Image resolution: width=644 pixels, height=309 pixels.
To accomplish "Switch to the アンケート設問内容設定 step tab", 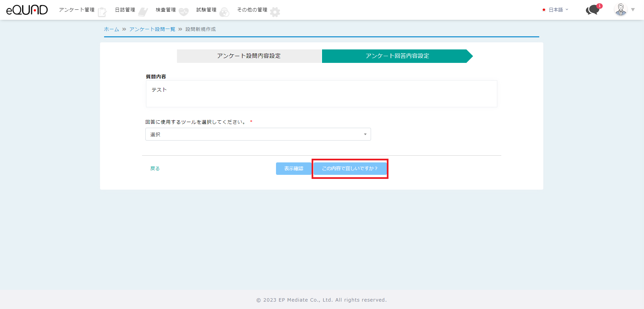I will (x=249, y=56).
